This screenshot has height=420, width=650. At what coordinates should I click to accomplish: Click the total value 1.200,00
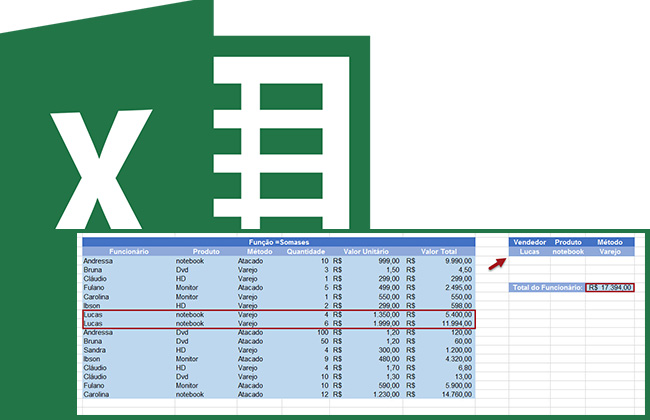[x=458, y=350]
